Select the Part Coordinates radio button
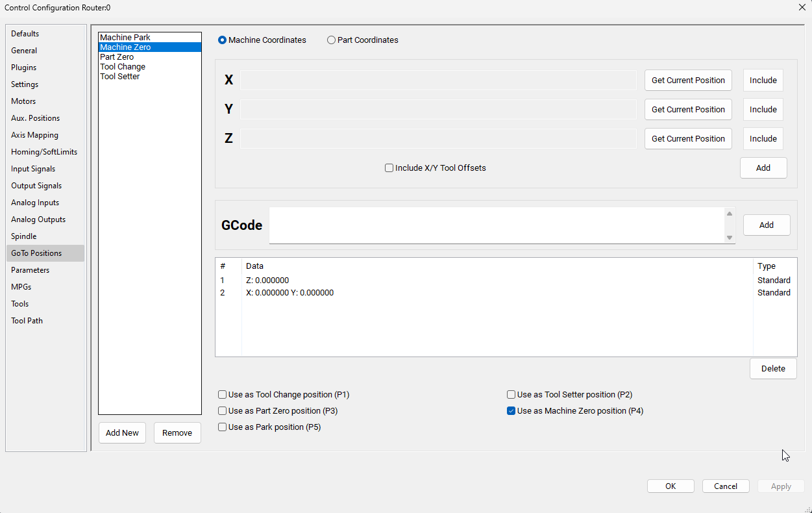812x513 pixels. click(332, 40)
